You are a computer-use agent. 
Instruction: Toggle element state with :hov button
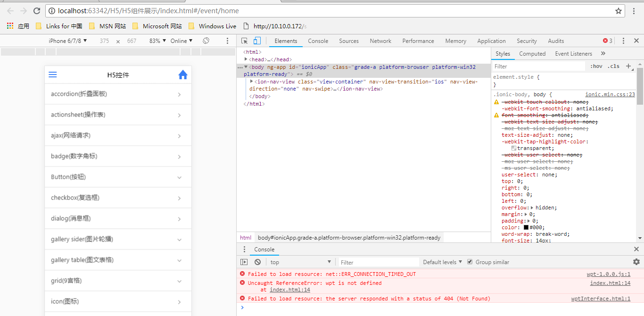pyautogui.click(x=596, y=67)
